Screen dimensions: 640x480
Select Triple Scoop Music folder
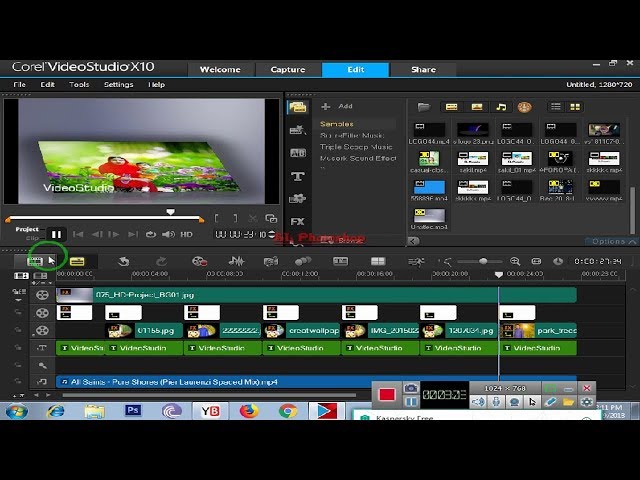click(356, 147)
